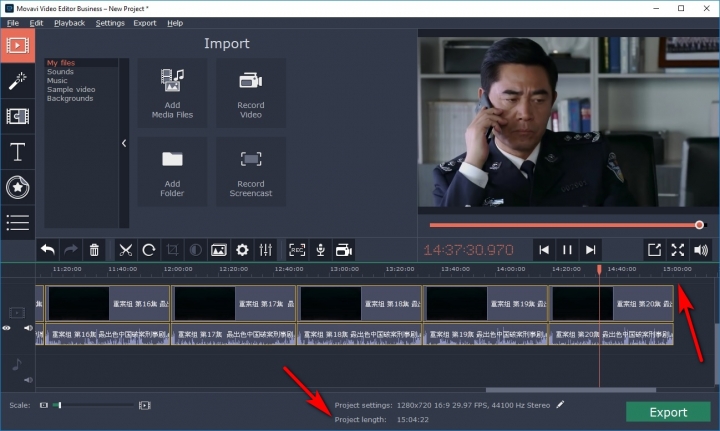Open the picture overlay tool icon
The image size is (720, 431).
(219, 250)
